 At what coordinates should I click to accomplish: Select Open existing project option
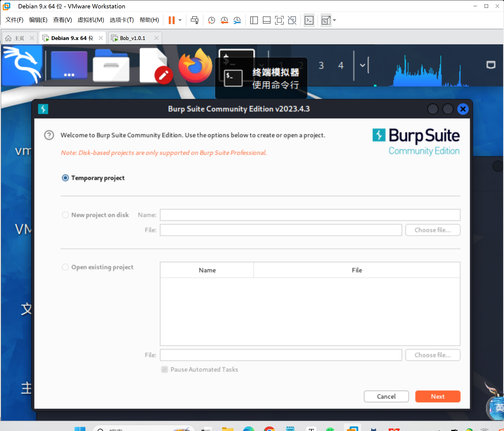click(x=65, y=267)
